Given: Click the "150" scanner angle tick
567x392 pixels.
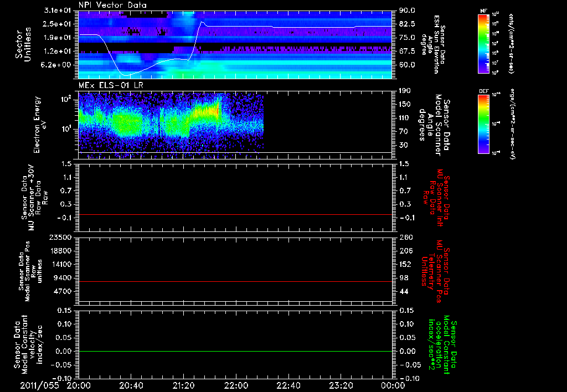Looking at the screenshot, I should click(x=405, y=104).
